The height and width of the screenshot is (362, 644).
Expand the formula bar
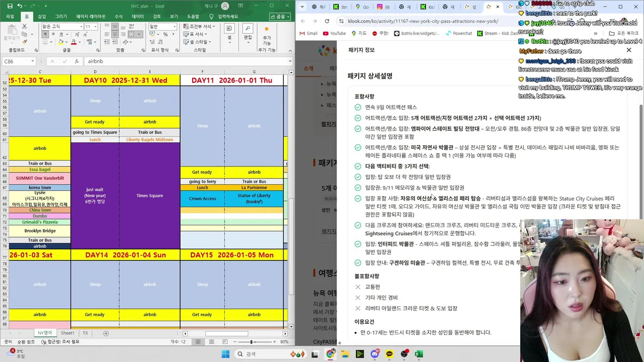pos(290,61)
